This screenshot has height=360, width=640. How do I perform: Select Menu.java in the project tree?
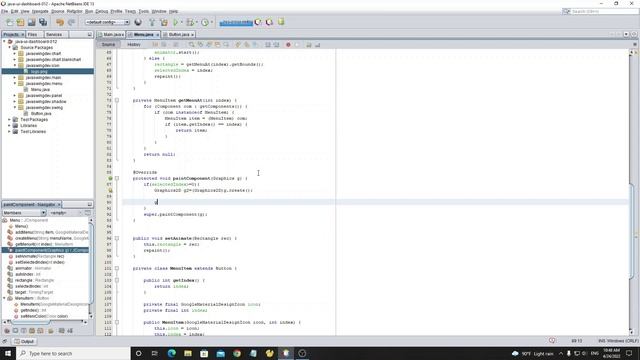[40, 89]
